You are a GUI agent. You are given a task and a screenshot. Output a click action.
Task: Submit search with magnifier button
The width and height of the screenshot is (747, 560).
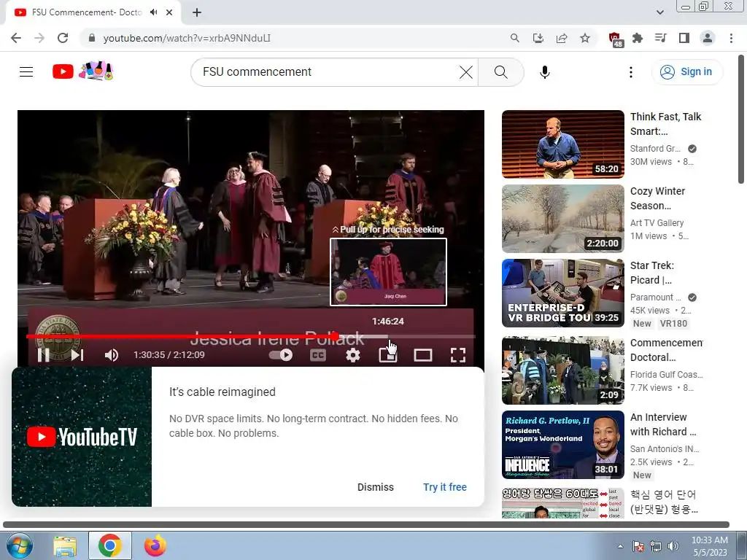(500, 72)
